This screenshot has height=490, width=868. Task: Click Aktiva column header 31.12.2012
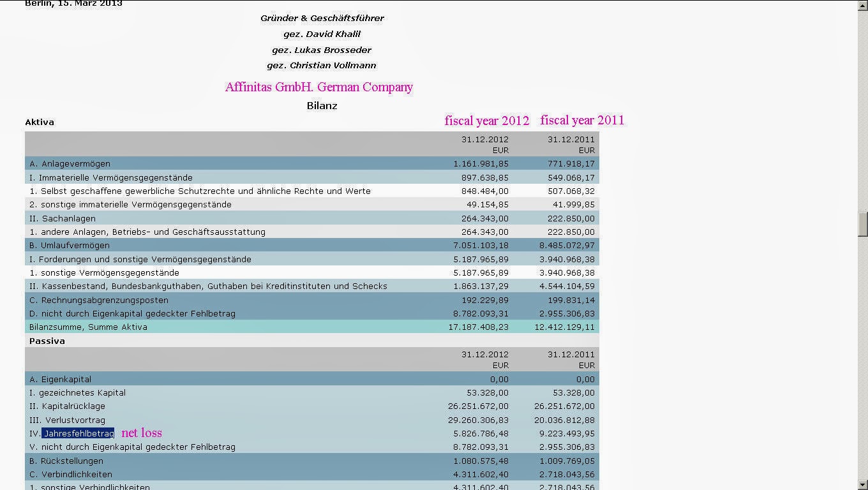[x=485, y=139]
